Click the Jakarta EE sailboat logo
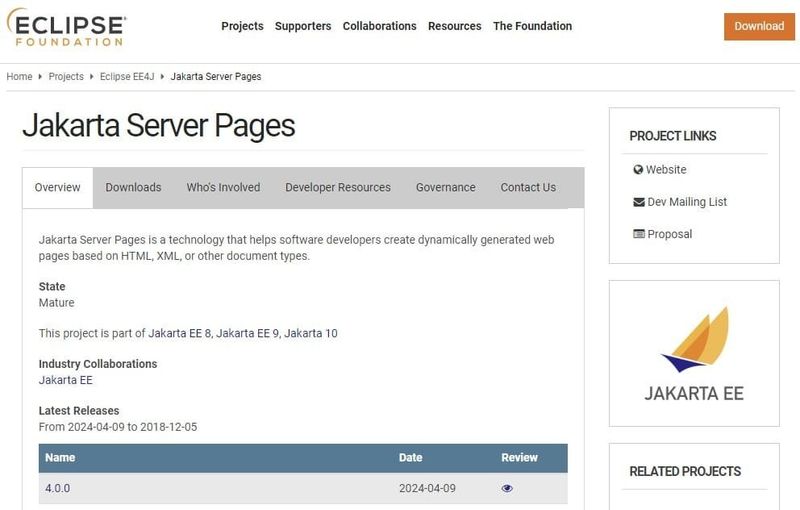Screen dimensions: 800x510 (x=694, y=353)
